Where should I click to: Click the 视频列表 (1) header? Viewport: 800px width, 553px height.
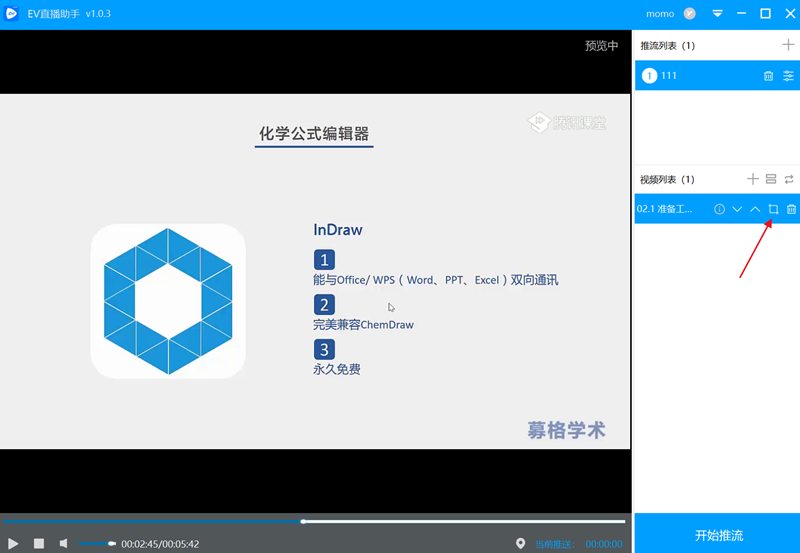coord(667,180)
